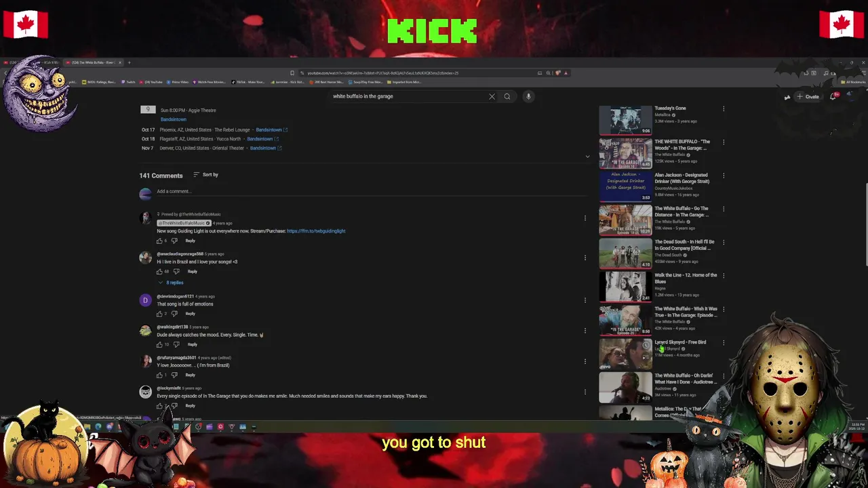The image size is (868, 488).
Task: Open Dead South 'In Hell I'll Be' thumbnail
Action: pos(625,253)
